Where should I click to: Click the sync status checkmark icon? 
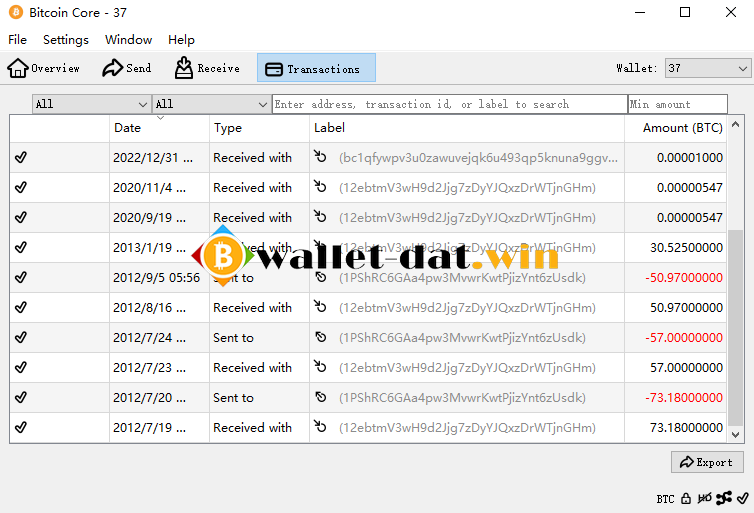point(742,498)
